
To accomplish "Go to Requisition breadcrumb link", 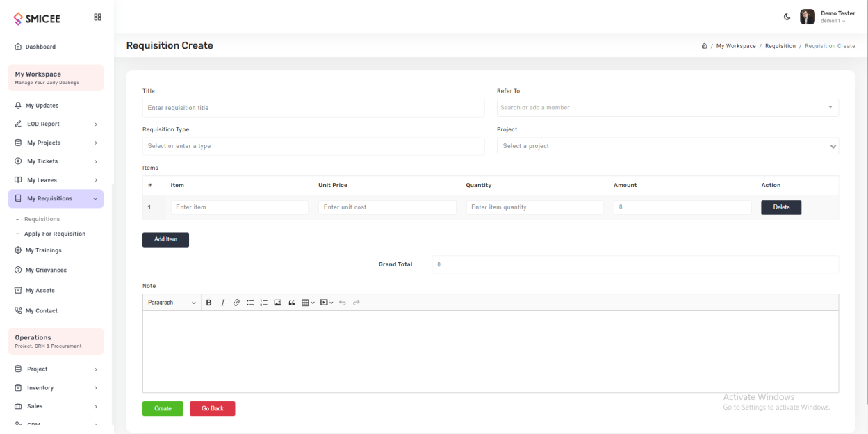I will pos(780,46).
